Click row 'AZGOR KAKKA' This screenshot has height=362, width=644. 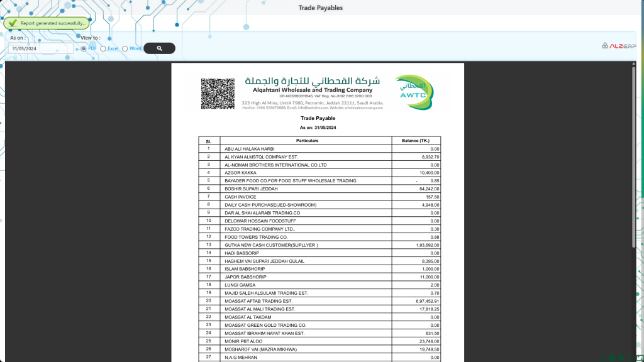tap(319, 173)
